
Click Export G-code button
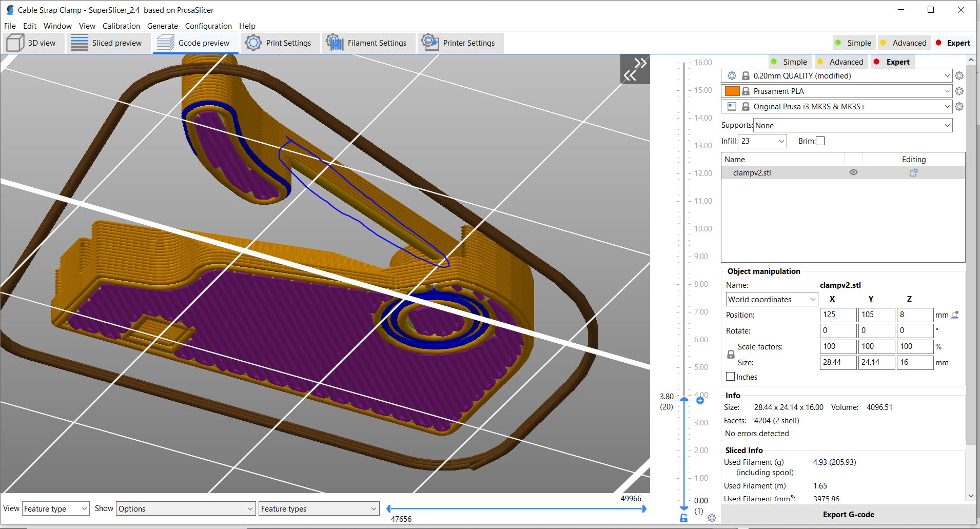tap(848, 514)
